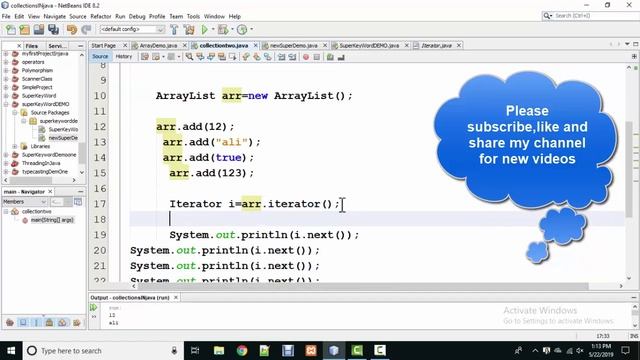Open File Explorer from taskbar
640x360 pixels.
pos(219,351)
